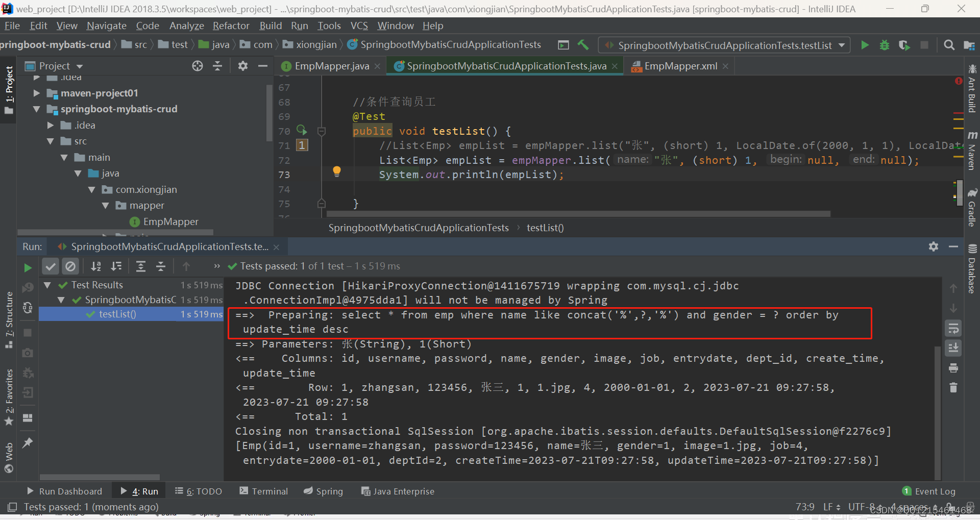Viewport: 980px width, 520px height.
Task: Open the Maven side panel
Action: [x=972, y=151]
